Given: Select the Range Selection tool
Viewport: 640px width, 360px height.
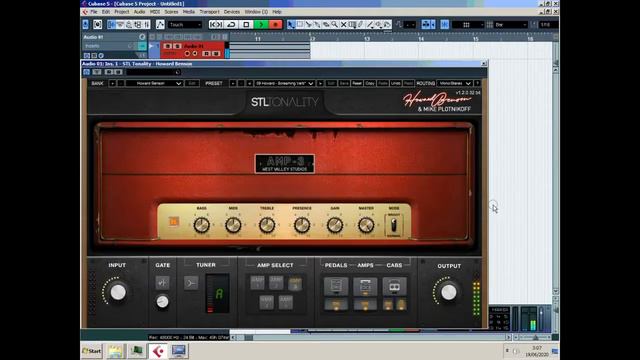Looking at the screenshot, I should tap(300, 24).
